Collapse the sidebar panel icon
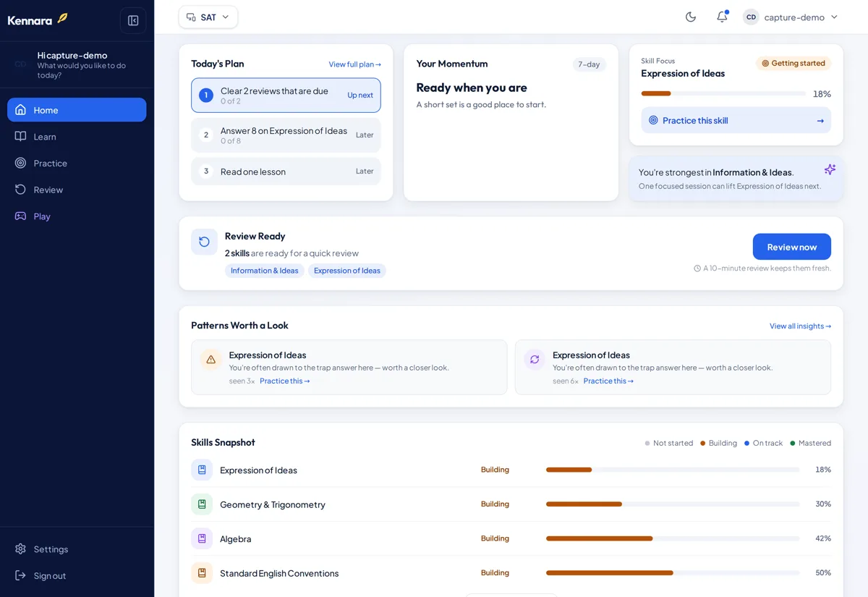Viewport: 868px width, 597px height. click(133, 20)
